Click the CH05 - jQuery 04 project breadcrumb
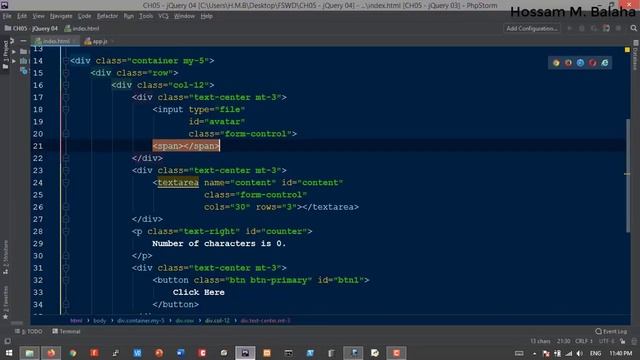Image resolution: width=640 pixels, height=360 pixels. click(31, 29)
